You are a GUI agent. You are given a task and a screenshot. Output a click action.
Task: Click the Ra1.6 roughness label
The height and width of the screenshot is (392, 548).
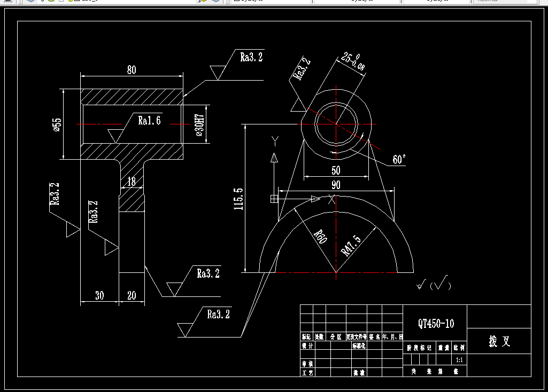149,120
